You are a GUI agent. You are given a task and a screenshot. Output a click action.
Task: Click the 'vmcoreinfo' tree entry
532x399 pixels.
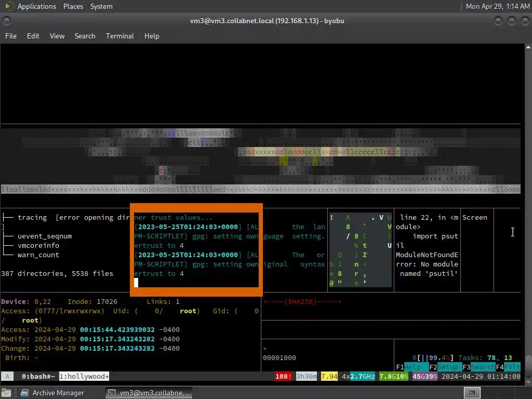pyautogui.click(x=38, y=245)
